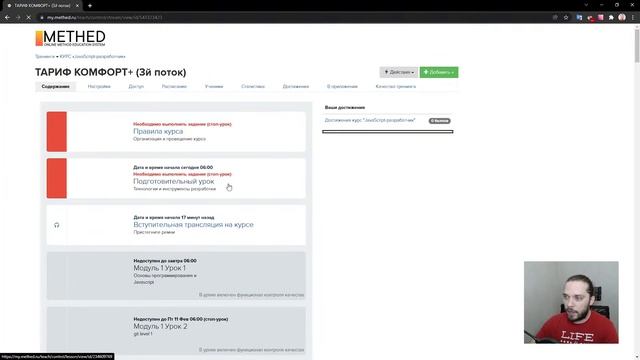Stop loading the page
The height and width of the screenshot is (360, 640).
point(29,18)
